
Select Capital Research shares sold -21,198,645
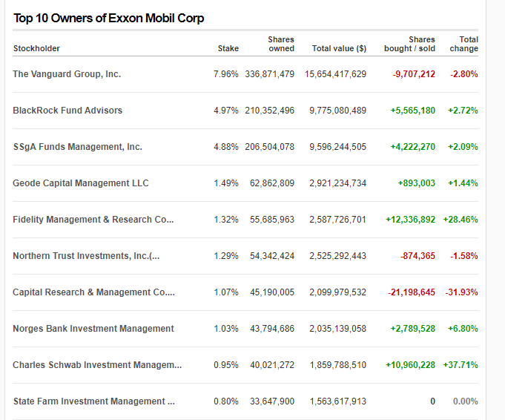(x=412, y=292)
